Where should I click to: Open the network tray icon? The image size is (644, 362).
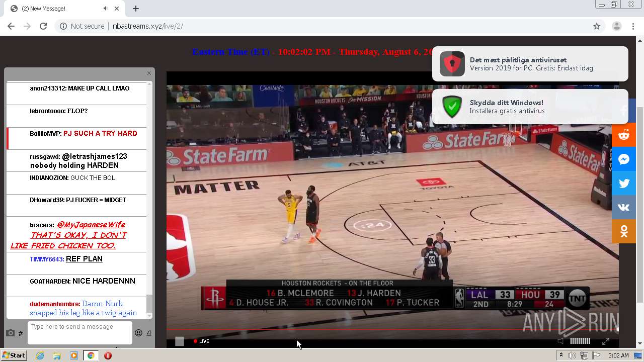point(584,355)
